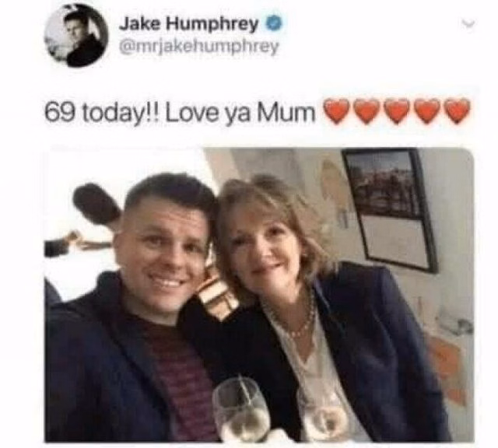Click the first red heart emoji
This screenshot has width=498, height=448.
335,111
